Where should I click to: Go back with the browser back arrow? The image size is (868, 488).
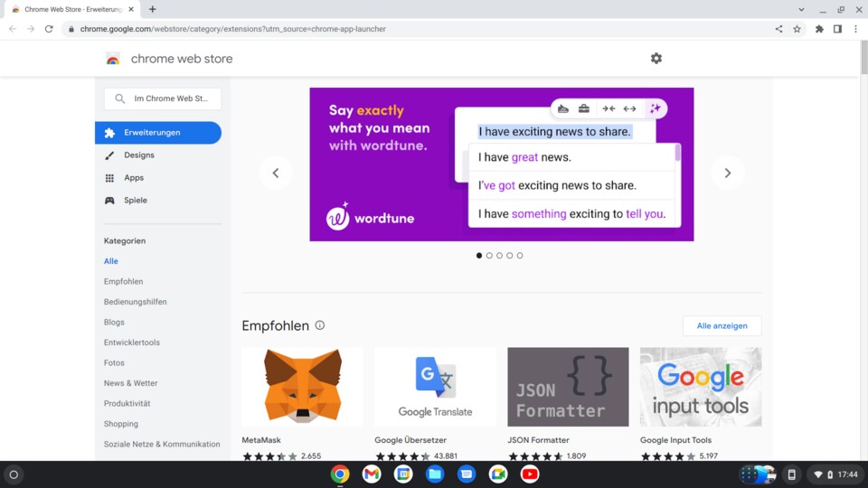click(13, 29)
